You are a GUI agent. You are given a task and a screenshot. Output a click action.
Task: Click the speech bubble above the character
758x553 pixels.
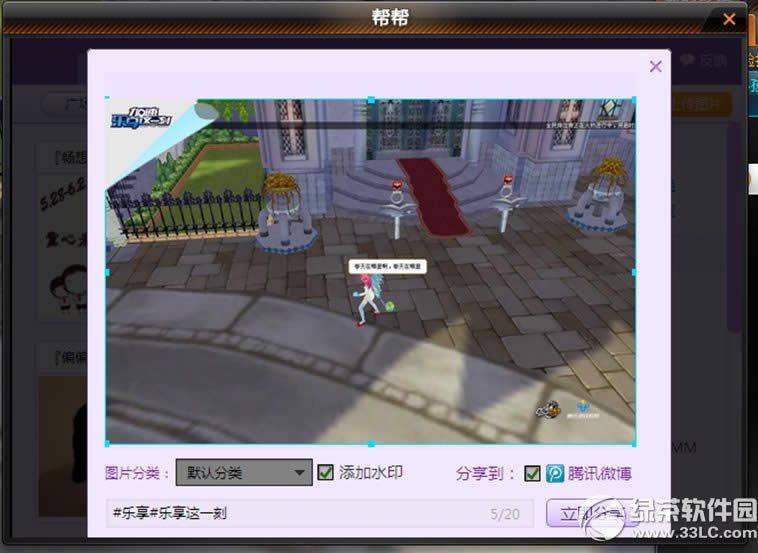(x=388, y=266)
